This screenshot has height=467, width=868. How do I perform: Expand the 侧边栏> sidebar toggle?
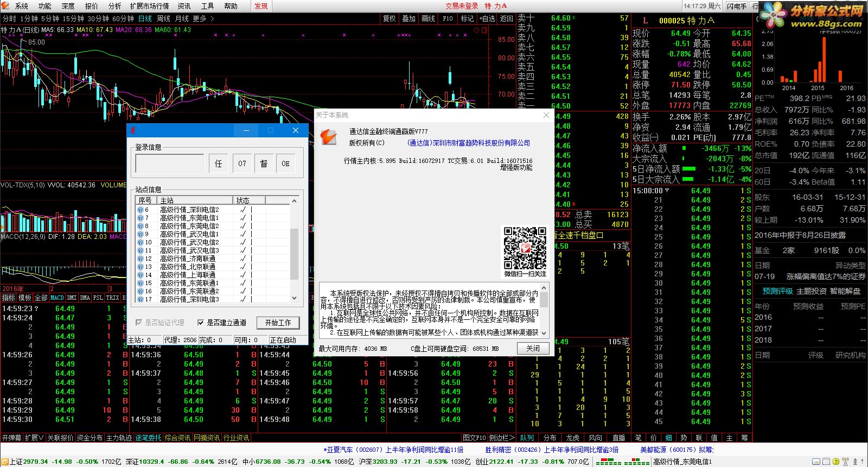click(501, 438)
